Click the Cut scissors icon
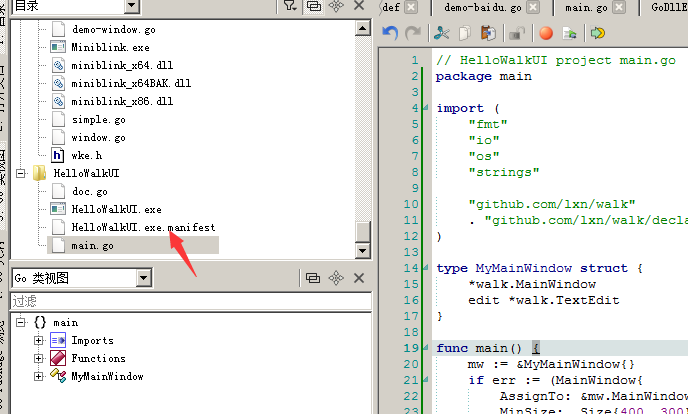Image resolution: width=688 pixels, height=414 pixels. 441,33
